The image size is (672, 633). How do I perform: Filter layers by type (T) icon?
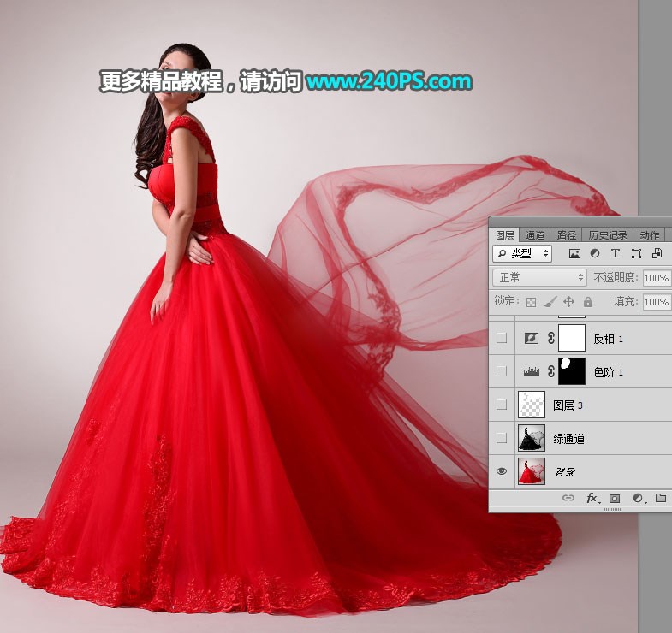[616, 253]
